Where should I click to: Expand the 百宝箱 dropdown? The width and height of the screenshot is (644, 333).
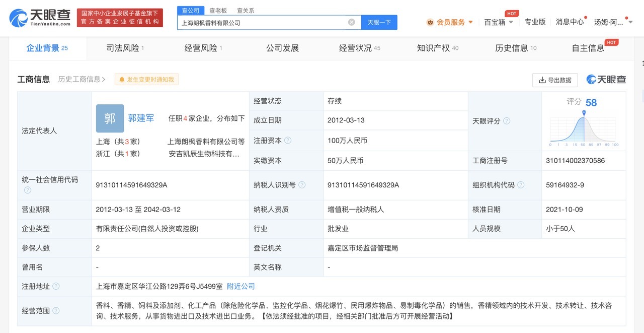pos(511,22)
